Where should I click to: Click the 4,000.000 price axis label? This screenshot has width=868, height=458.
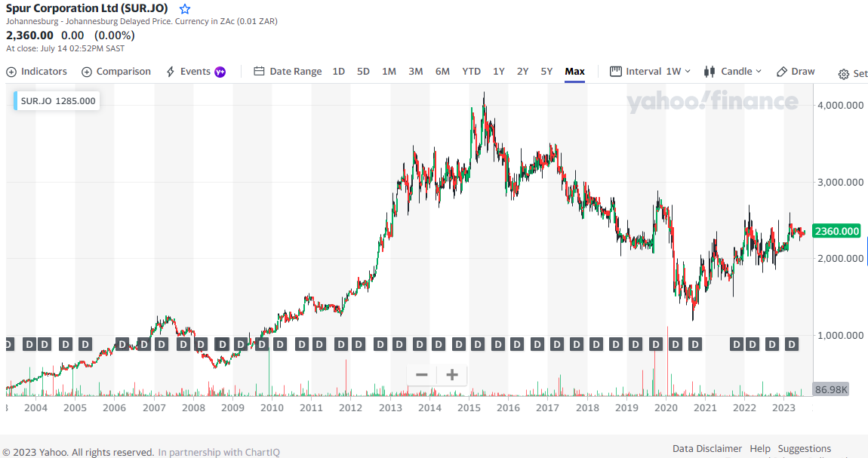click(840, 105)
